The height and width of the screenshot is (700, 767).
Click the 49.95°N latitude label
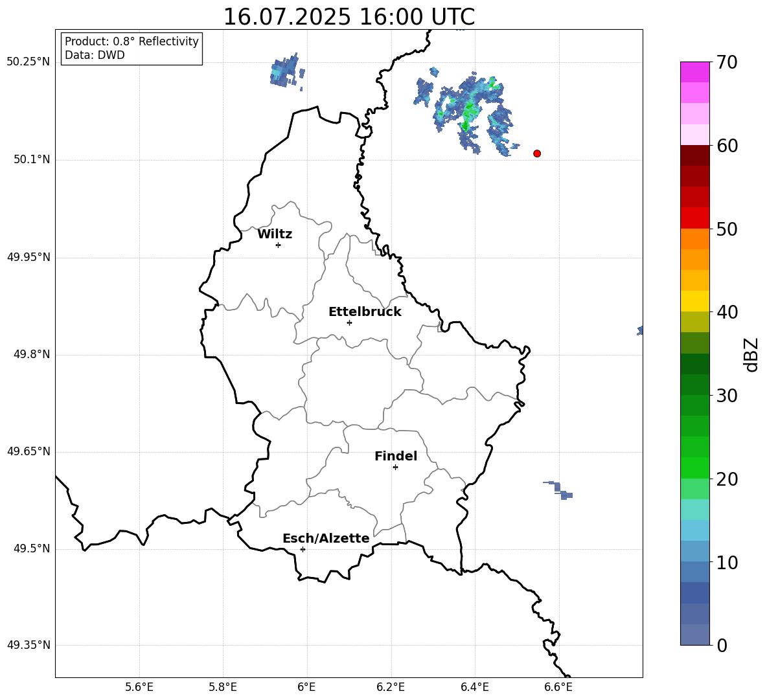[x=29, y=258]
